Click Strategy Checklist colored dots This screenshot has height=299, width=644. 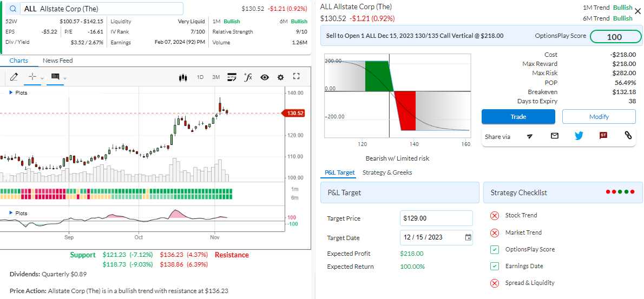(x=621, y=192)
